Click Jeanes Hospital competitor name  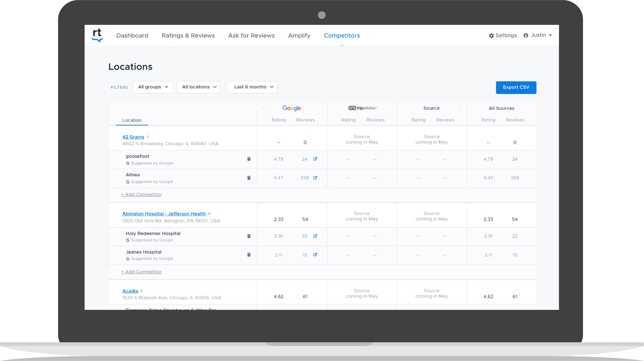click(143, 252)
